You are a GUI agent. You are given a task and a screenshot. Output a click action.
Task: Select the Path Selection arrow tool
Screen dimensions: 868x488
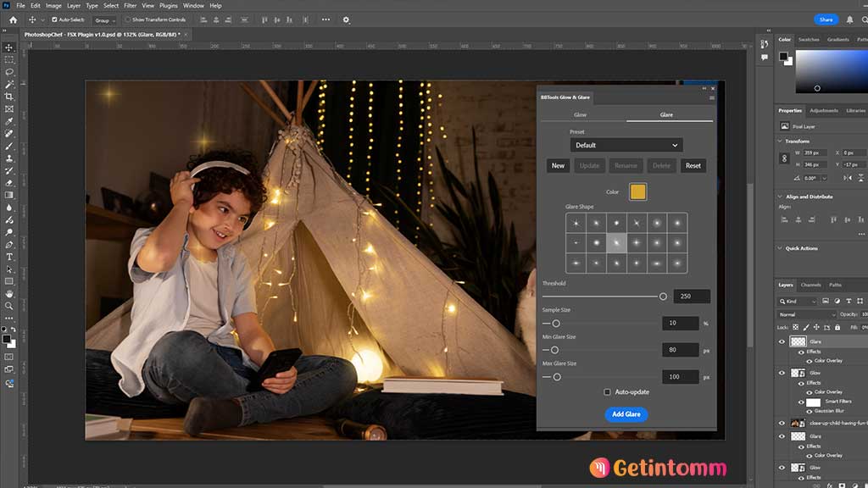click(8, 269)
